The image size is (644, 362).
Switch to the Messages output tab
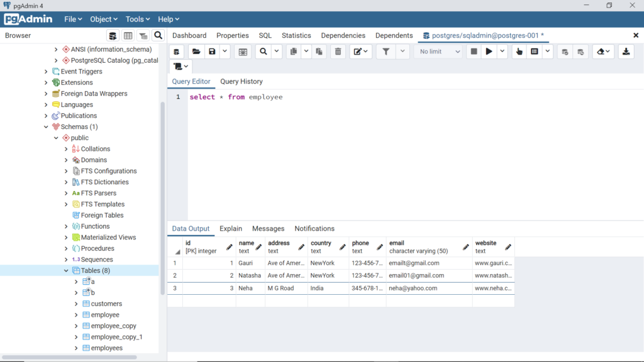tap(268, 228)
